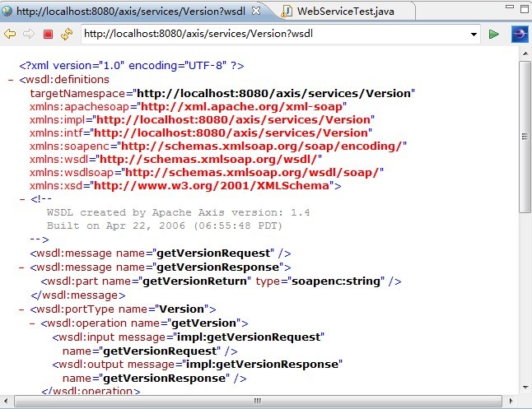Click the impl:getVersionRequest input message value
The image size is (532, 409).
[249, 337]
